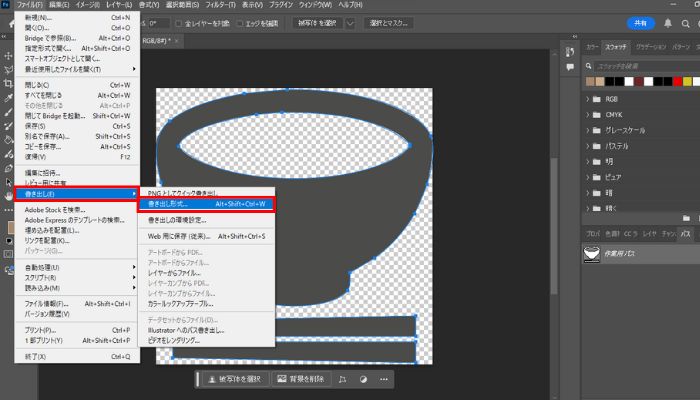The width and height of the screenshot is (700, 400).
Task: Click the swatch search input field
Action: click(647, 66)
